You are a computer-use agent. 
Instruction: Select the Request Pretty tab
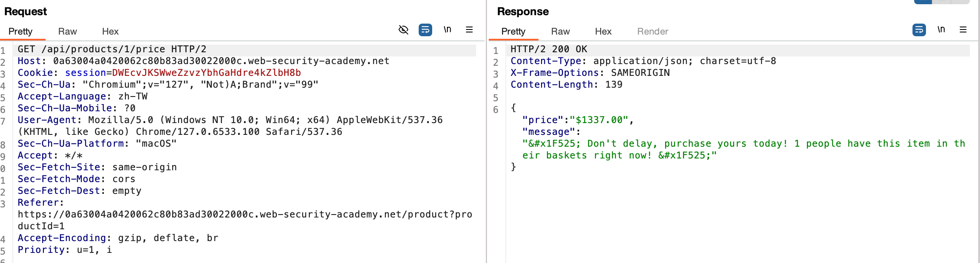pyautogui.click(x=20, y=32)
